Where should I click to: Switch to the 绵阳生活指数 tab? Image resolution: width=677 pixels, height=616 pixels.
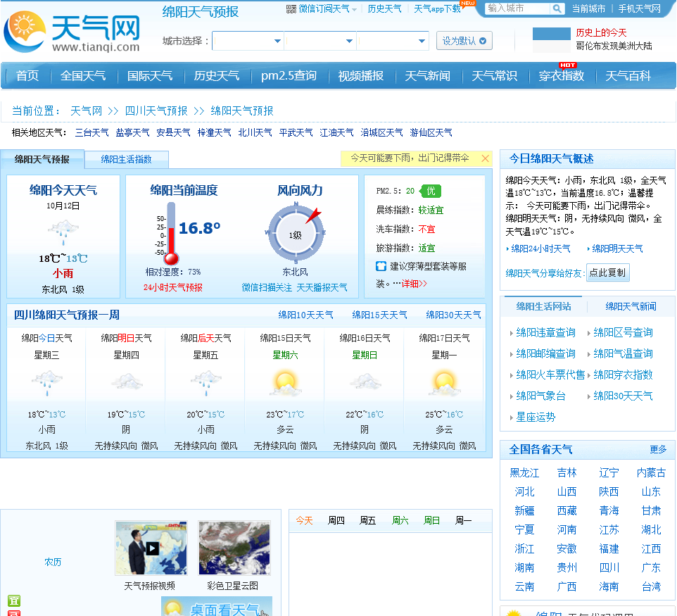125,159
